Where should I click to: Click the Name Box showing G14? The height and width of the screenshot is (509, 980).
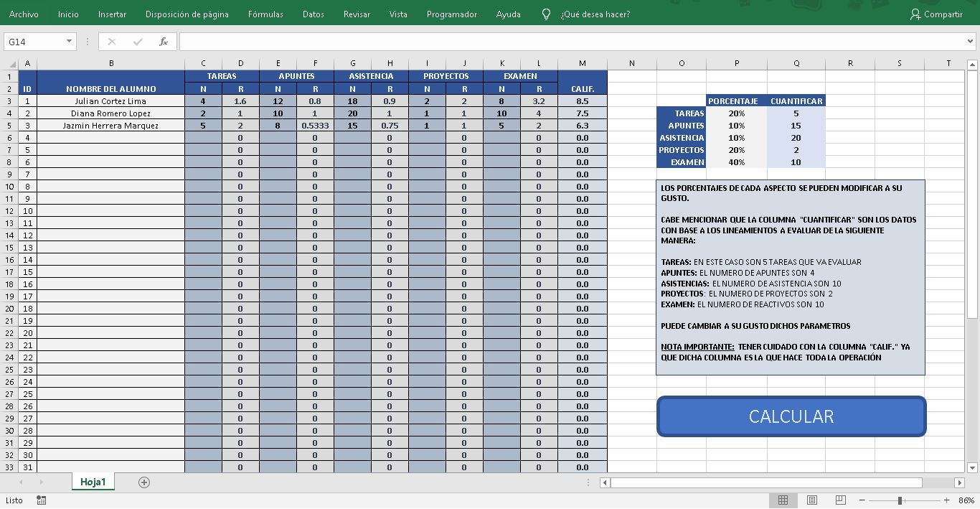coord(34,42)
